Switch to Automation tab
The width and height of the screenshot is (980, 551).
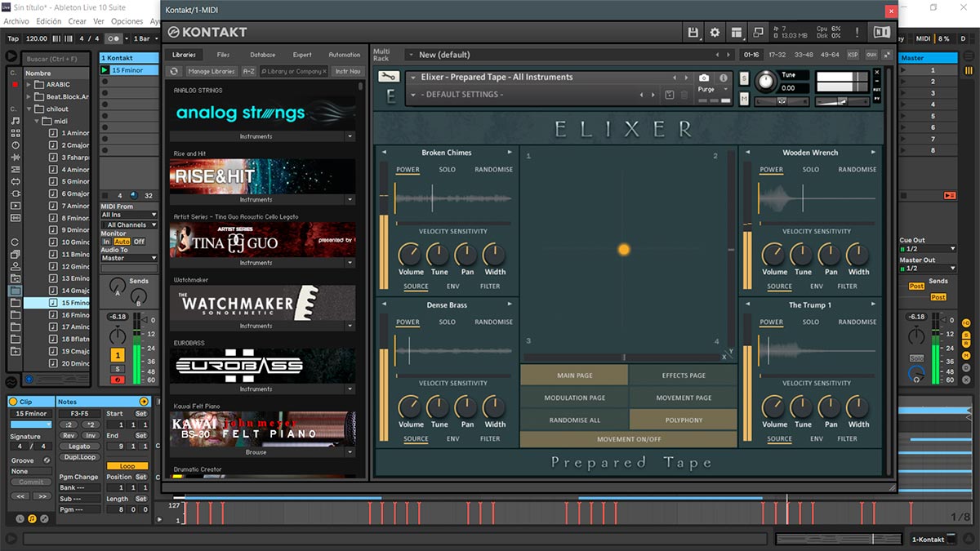tap(345, 55)
